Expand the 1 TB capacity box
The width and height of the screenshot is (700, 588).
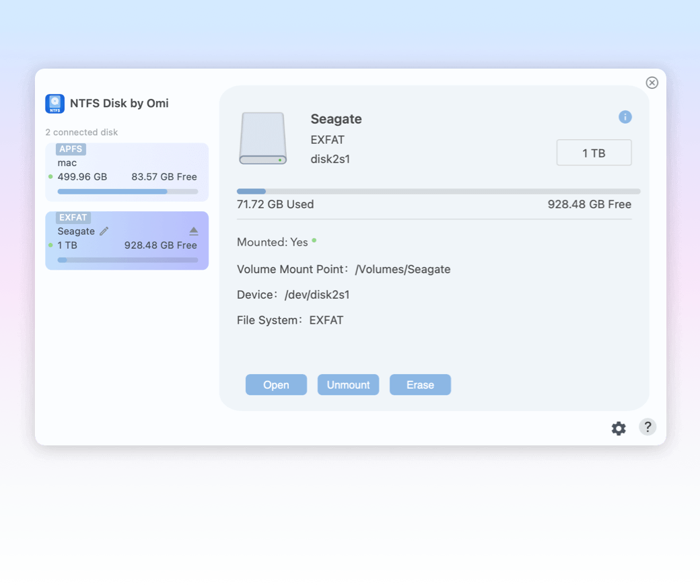coord(594,153)
